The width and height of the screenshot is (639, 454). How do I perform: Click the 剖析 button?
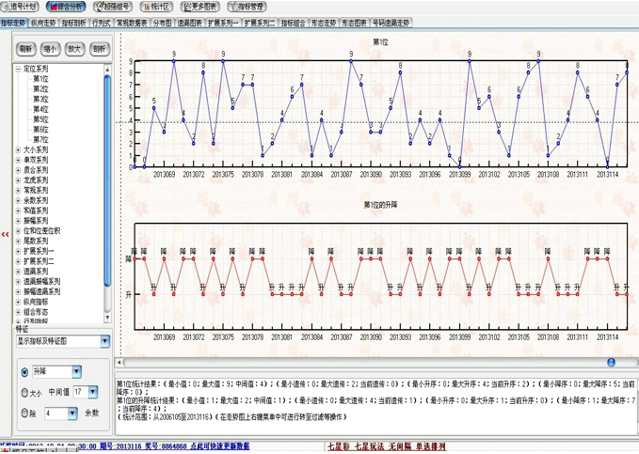[x=99, y=49]
